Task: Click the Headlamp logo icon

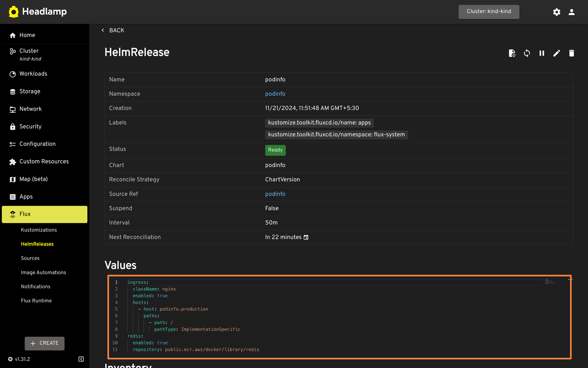Action: (14, 12)
